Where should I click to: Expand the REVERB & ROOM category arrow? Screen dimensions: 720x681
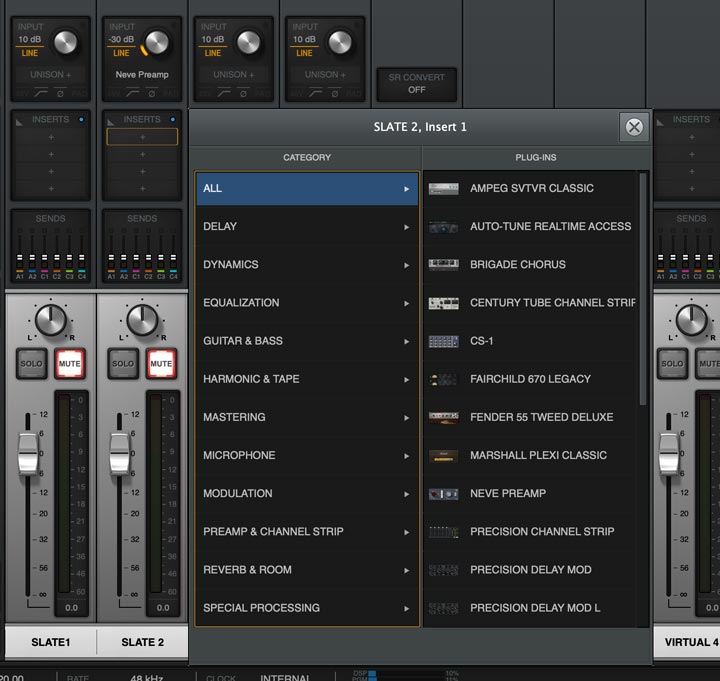click(406, 570)
